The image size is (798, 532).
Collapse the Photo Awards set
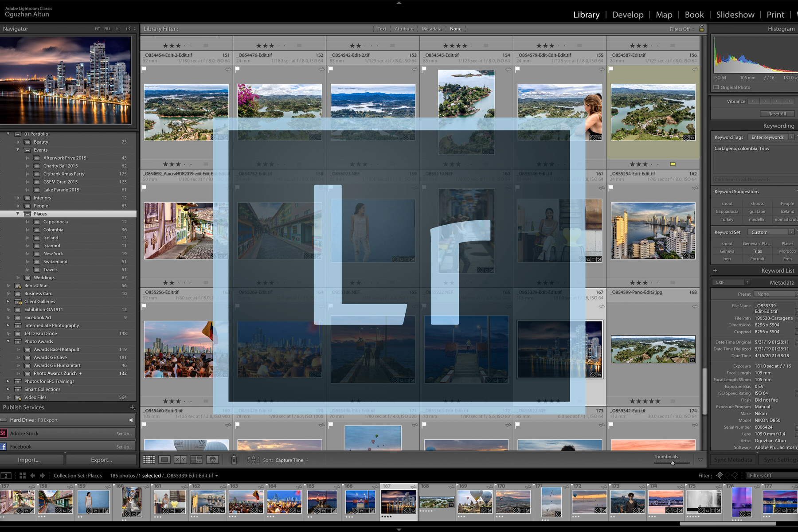[x=8, y=341]
